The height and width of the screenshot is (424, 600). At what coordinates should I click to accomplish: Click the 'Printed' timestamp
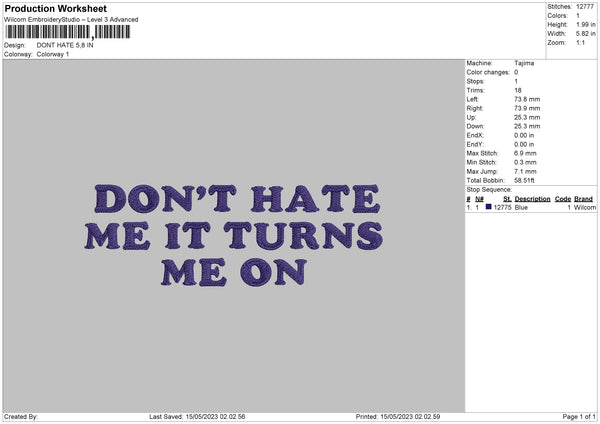pyautogui.click(x=398, y=416)
